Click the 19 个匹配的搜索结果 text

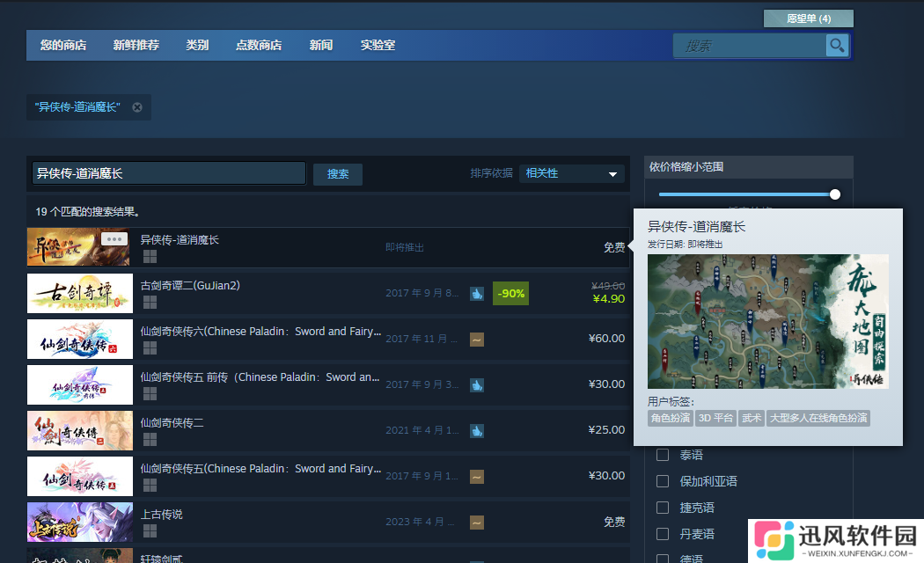point(87,212)
